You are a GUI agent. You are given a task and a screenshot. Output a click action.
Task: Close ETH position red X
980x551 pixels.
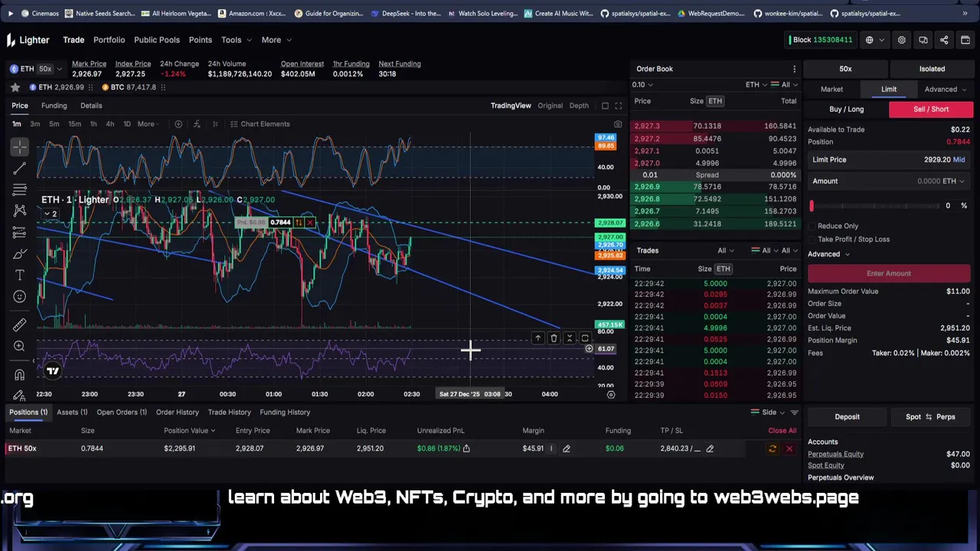789,448
